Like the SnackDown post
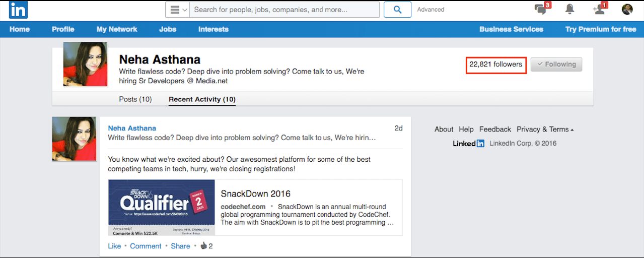The width and height of the screenshot is (644, 258). (114, 246)
